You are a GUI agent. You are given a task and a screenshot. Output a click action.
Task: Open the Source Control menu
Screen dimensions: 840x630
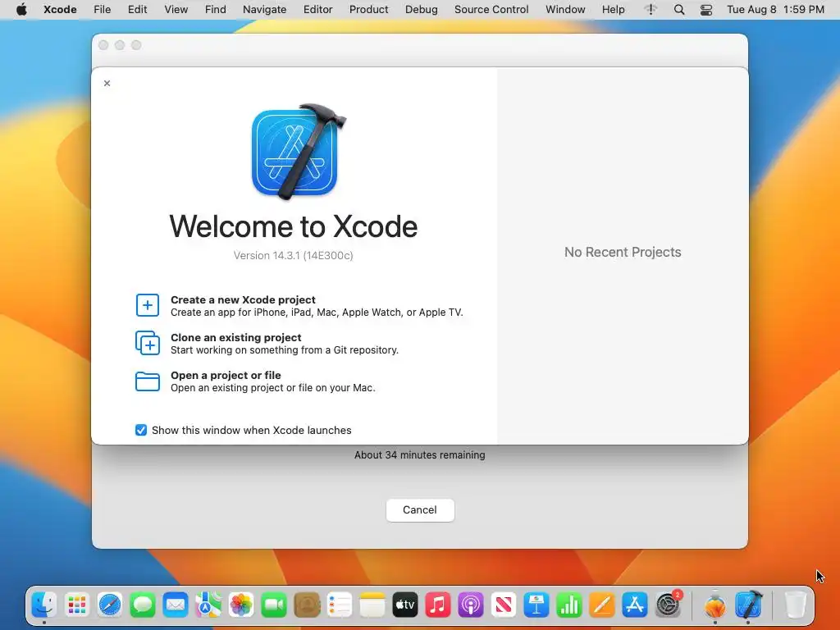tap(491, 10)
